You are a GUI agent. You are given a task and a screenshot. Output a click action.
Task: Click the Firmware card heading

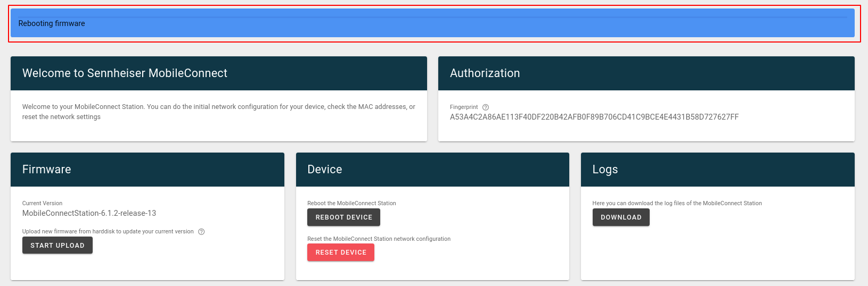pos(46,170)
